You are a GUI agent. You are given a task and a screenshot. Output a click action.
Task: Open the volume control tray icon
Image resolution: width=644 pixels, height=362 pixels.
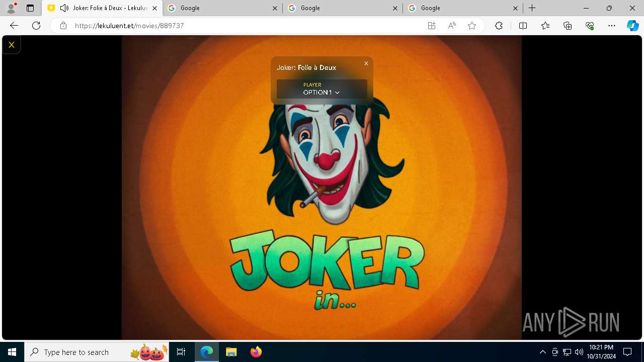[579, 352]
